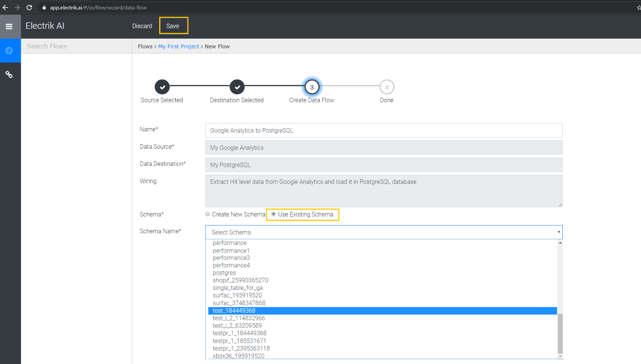This screenshot has height=364, width=641.
Task: Refresh the Electrik AI page
Action: [29, 7]
